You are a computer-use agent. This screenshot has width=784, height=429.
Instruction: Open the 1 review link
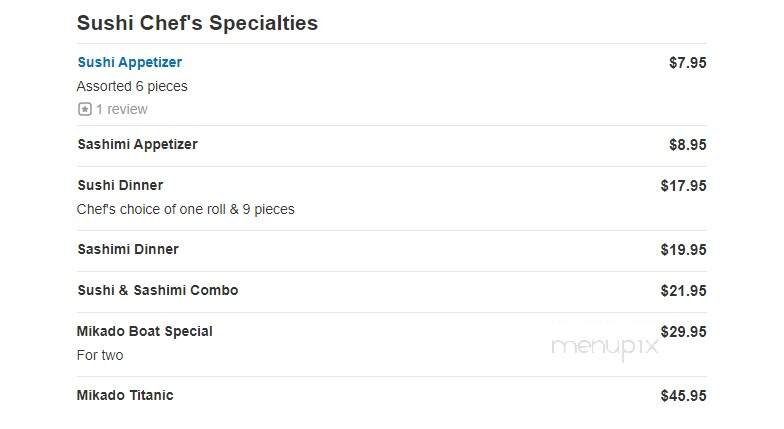point(121,109)
